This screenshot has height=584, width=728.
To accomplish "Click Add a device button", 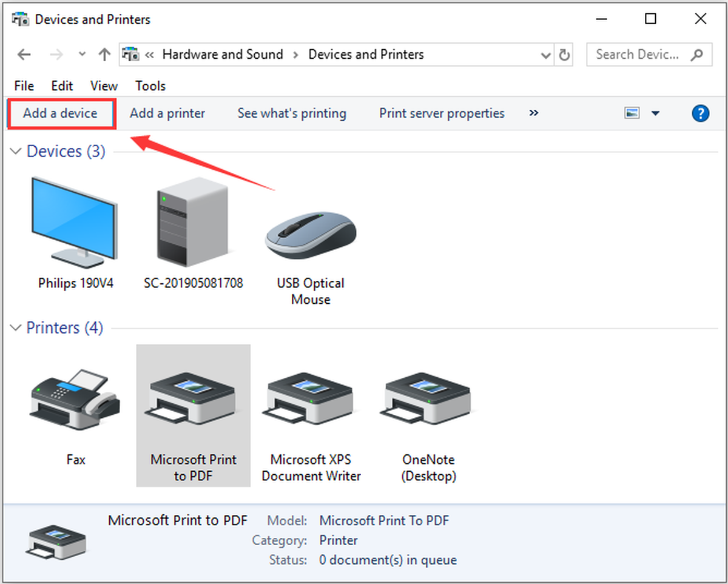I will point(60,113).
